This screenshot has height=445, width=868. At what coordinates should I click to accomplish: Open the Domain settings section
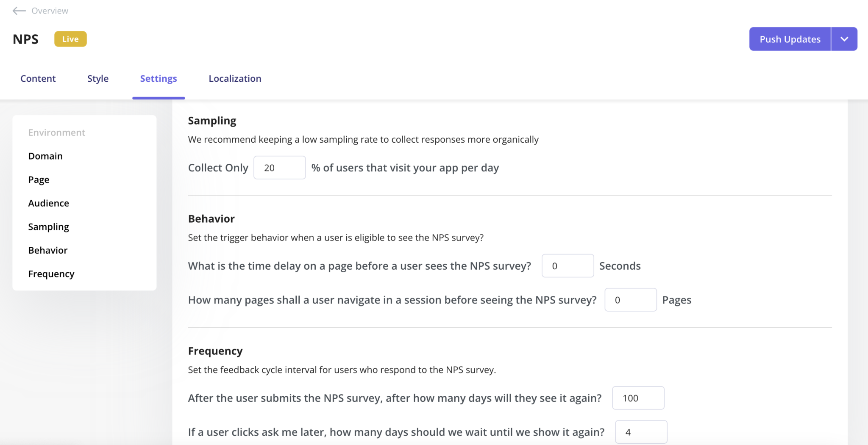click(x=45, y=156)
